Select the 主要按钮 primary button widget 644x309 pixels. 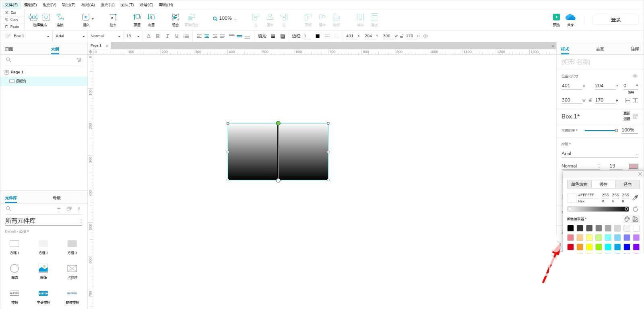coord(43,297)
